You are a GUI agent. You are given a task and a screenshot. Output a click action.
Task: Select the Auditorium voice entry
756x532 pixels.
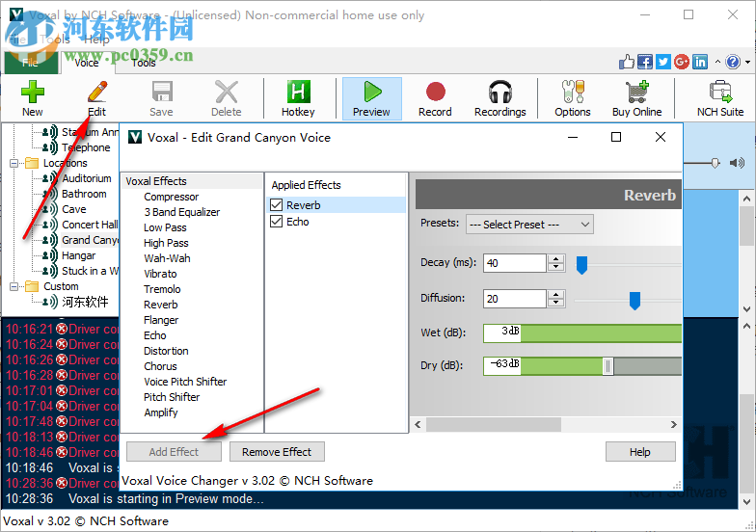(87, 178)
